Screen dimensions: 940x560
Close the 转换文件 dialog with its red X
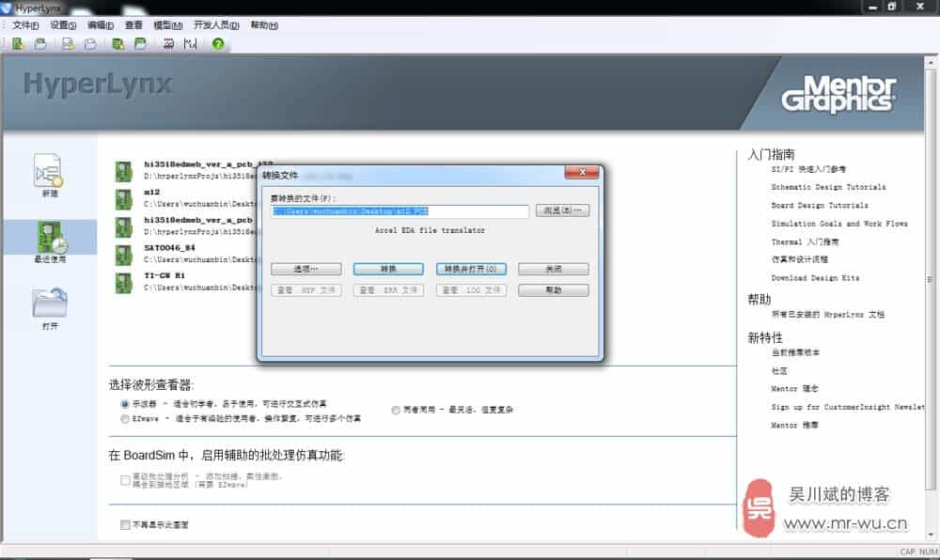tap(582, 173)
